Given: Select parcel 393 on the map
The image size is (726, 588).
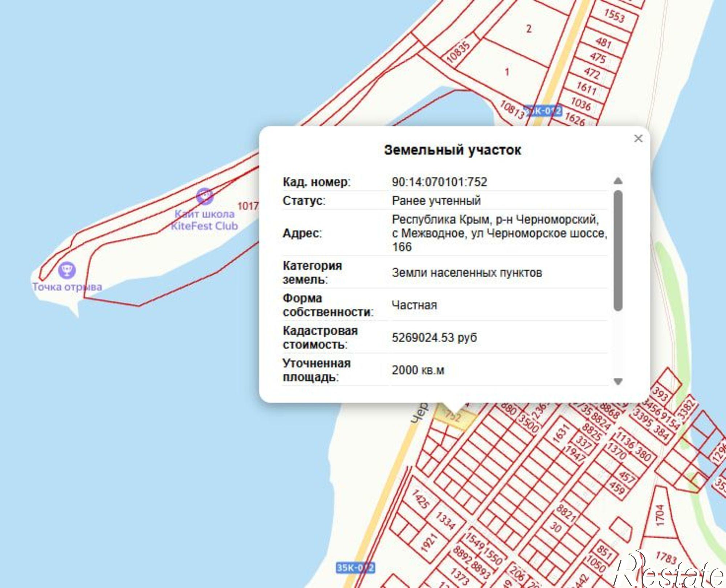Looking at the screenshot, I should click(660, 394).
